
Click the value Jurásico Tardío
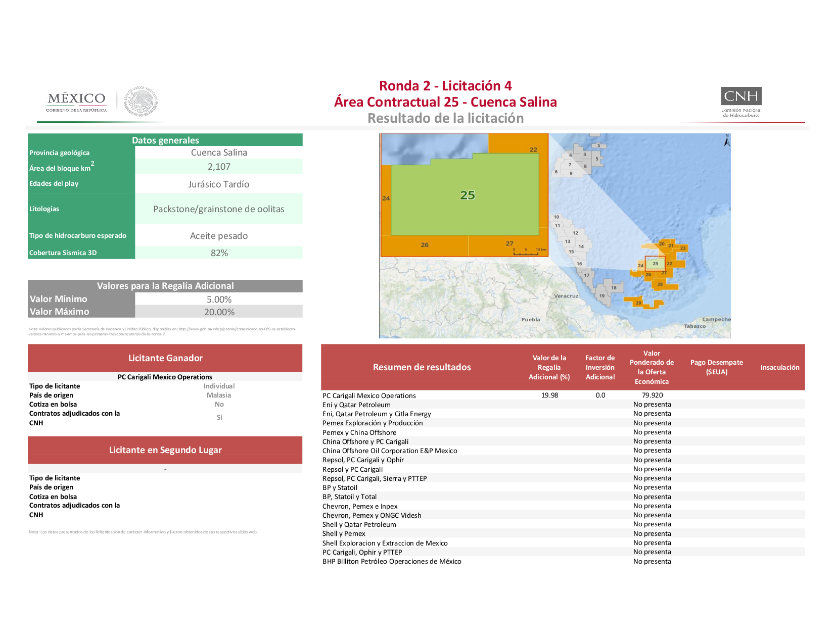pyautogui.click(x=219, y=184)
